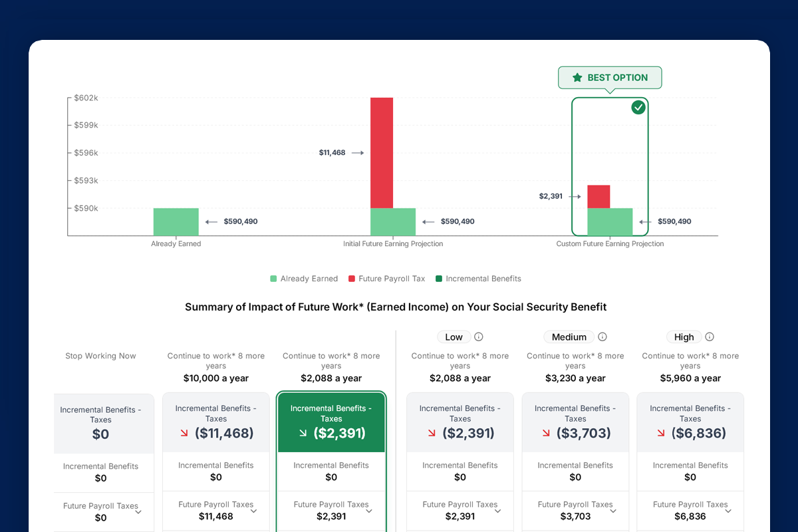Click green bar in Initial Future Earning Projection
Screen dimensions: 798x532
(393, 222)
